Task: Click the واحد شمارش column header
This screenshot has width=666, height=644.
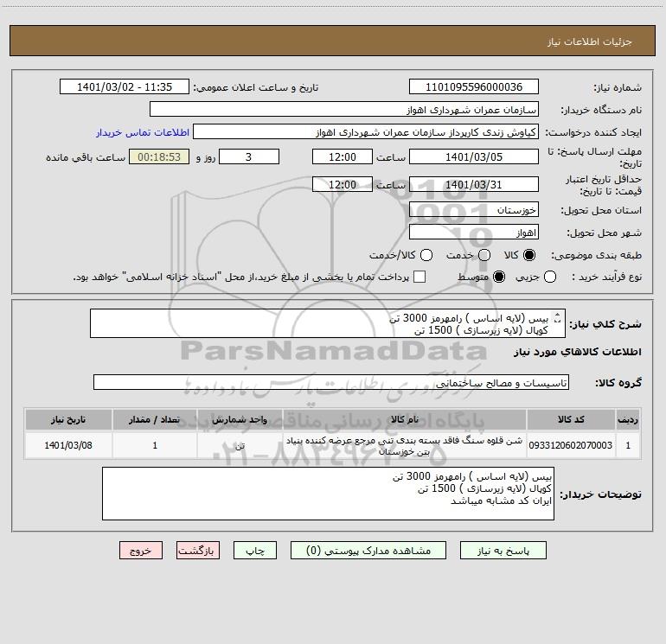Action: [240, 419]
